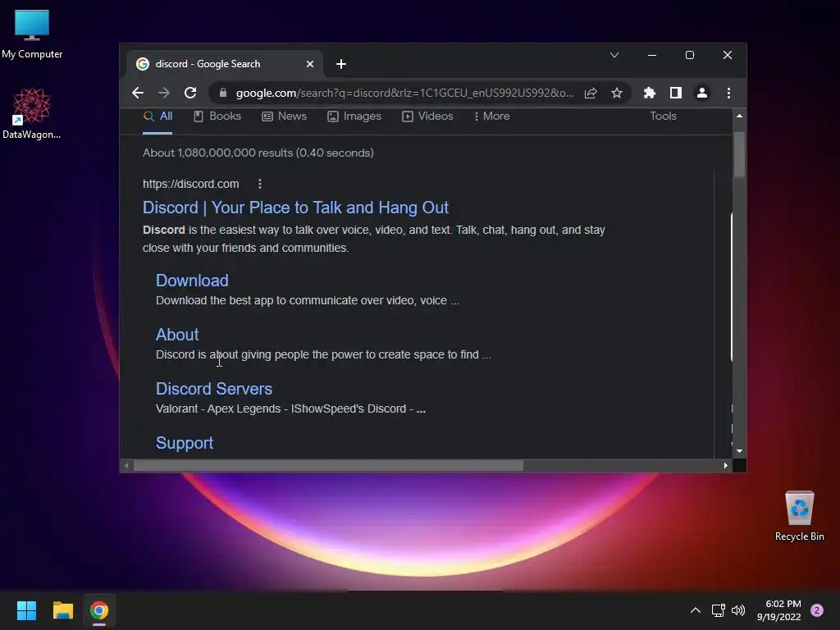The image size is (840, 630).
Task: Switch to the Images results tab
Action: [354, 116]
